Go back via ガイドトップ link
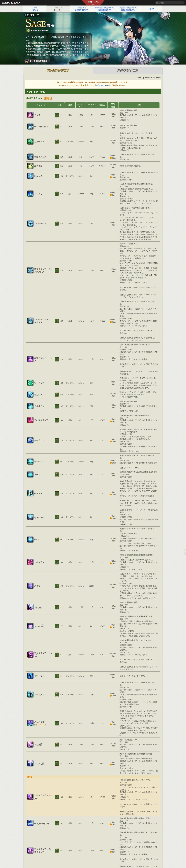This screenshot has width=186, height=868. 32,15
